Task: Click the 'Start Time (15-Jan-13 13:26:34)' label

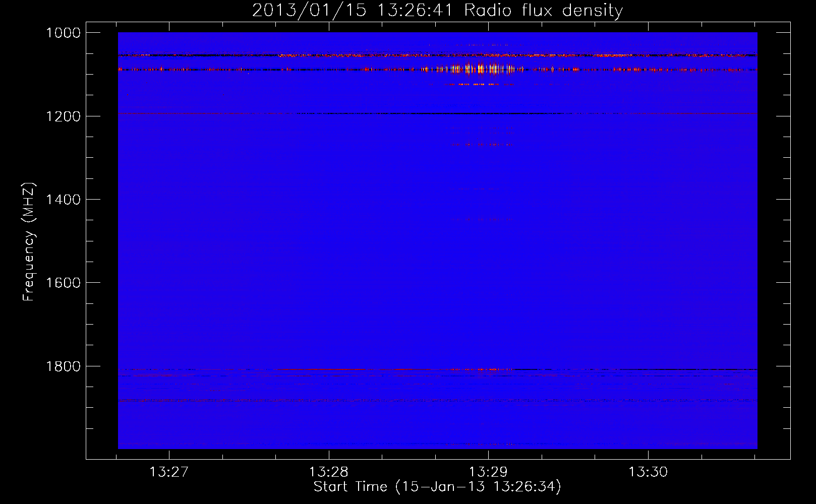Action: [437, 487]
